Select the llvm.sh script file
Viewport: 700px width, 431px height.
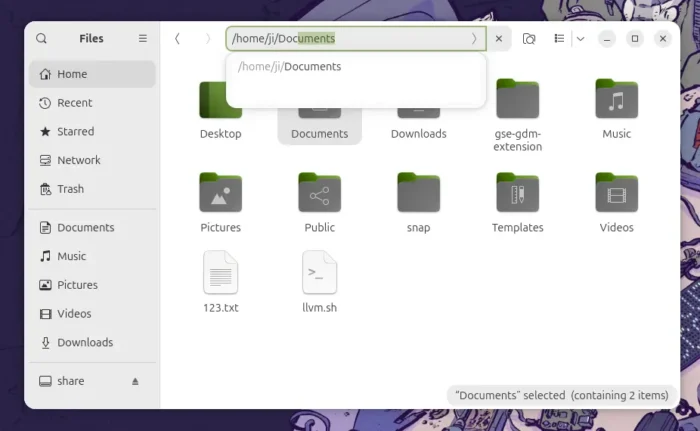[x=319, y=273]
